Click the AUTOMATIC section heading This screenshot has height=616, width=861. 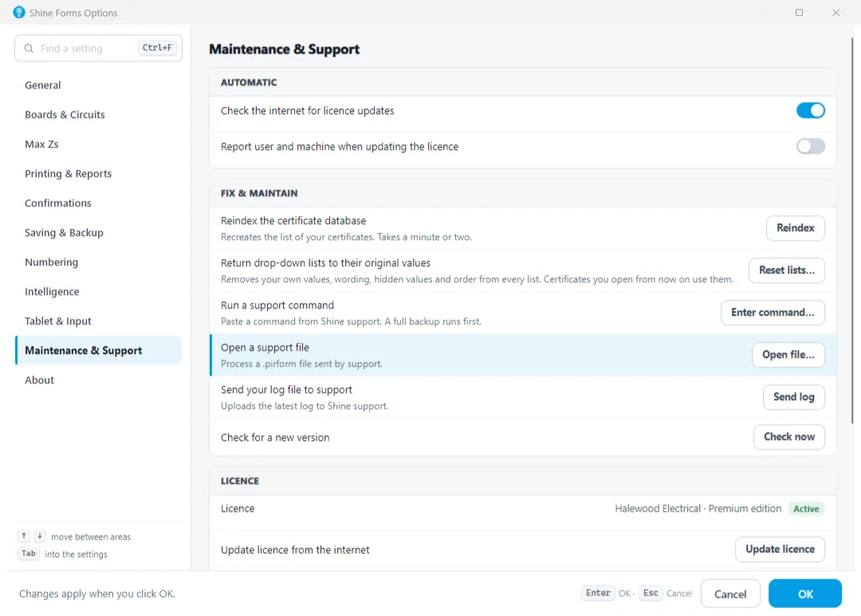click(249, 82)
